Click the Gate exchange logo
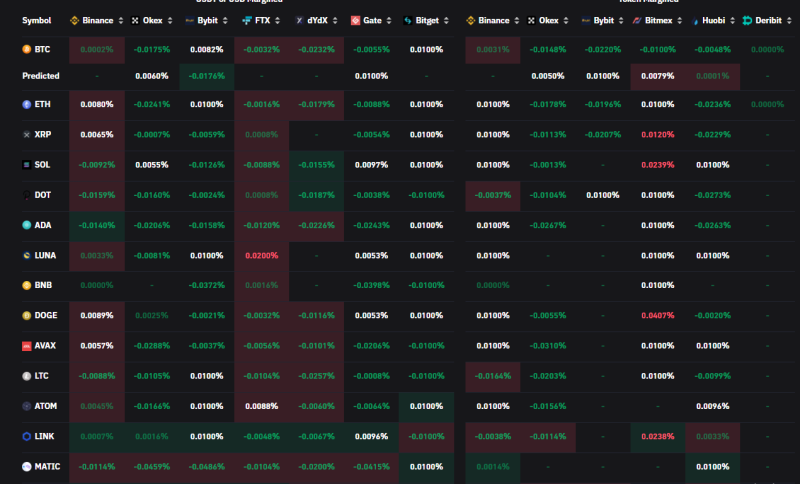 pyautogui.click(x=356, y=20)
